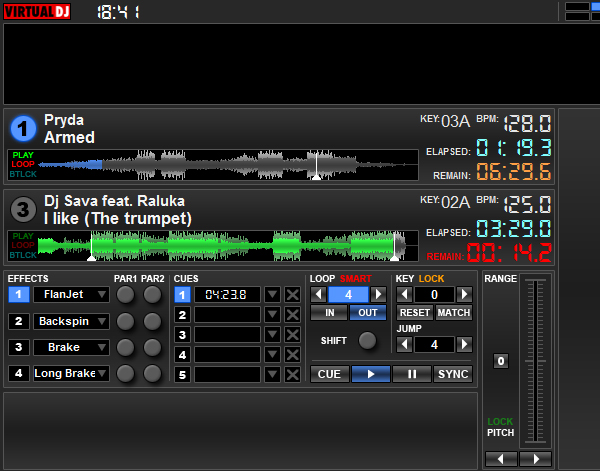Image resolution: width=600 pixels, height=471 pixels.
Task: Toggle SMART loop mode
Action: [x=355, y=279]
